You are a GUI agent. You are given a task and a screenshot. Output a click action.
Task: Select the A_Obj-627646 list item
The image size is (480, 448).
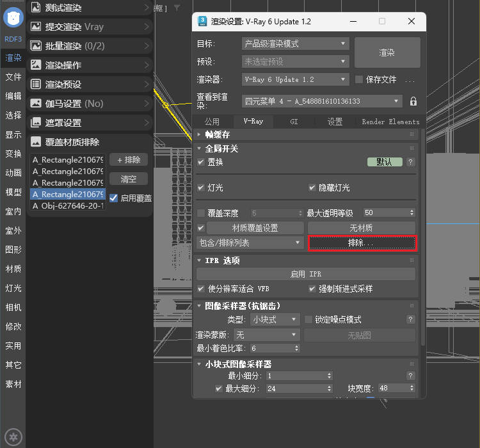coord(68,206)
